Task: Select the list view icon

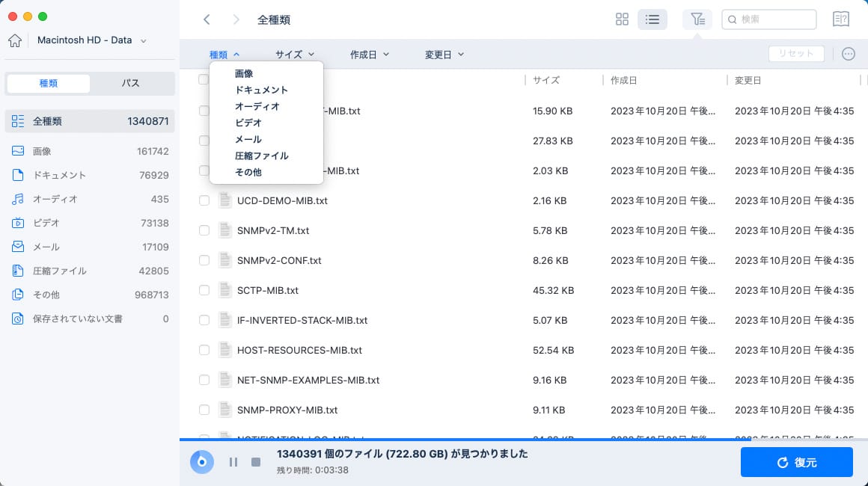Action: [652, 19]
